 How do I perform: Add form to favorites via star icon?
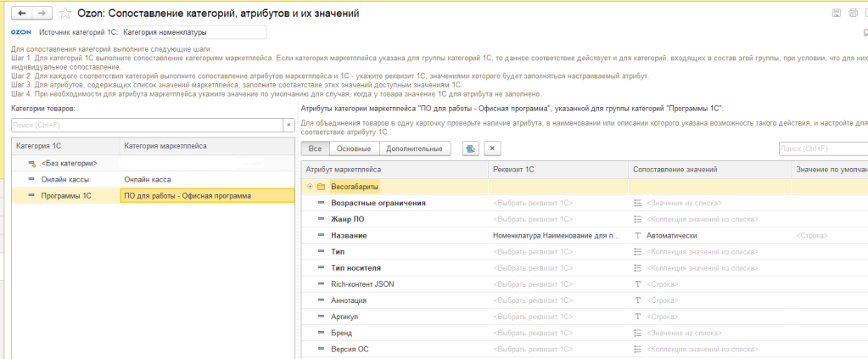coord(64,13)
